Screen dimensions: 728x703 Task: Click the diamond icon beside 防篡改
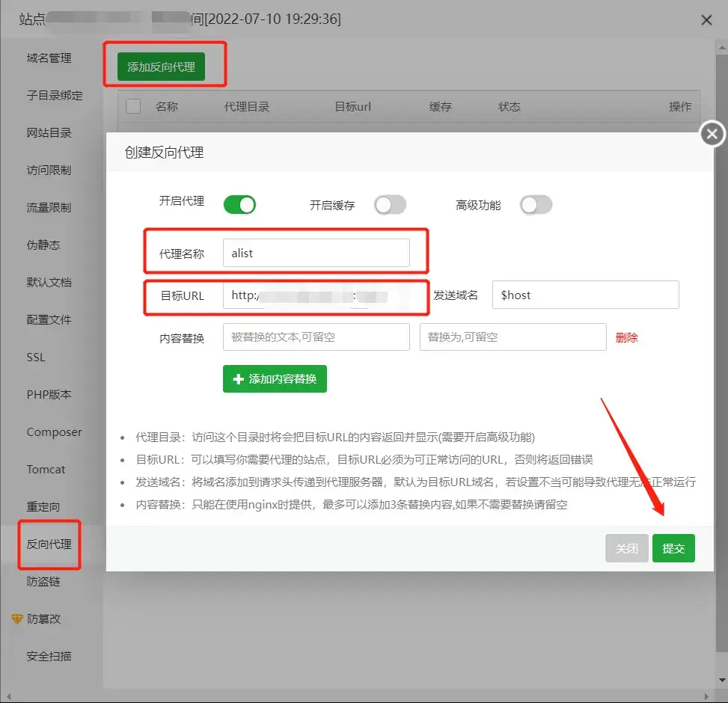pos(17,618)
